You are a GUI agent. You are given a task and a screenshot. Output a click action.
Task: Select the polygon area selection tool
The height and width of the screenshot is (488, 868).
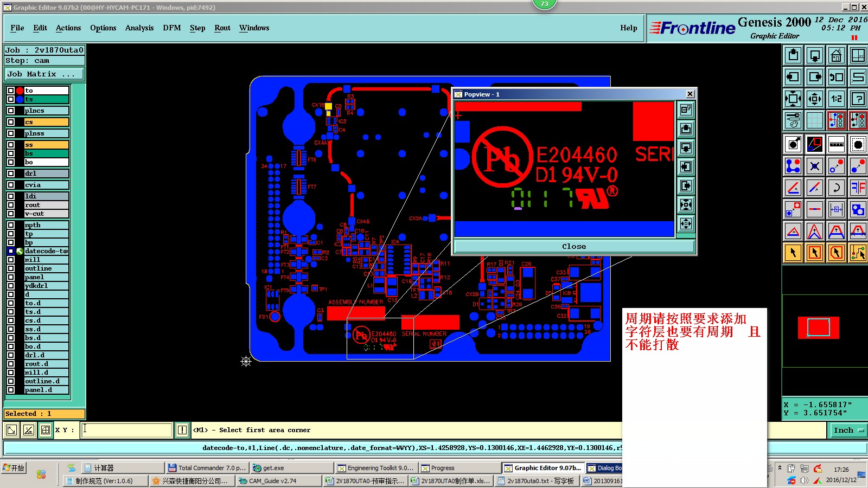pyautogui.click(x=837, y=253)
